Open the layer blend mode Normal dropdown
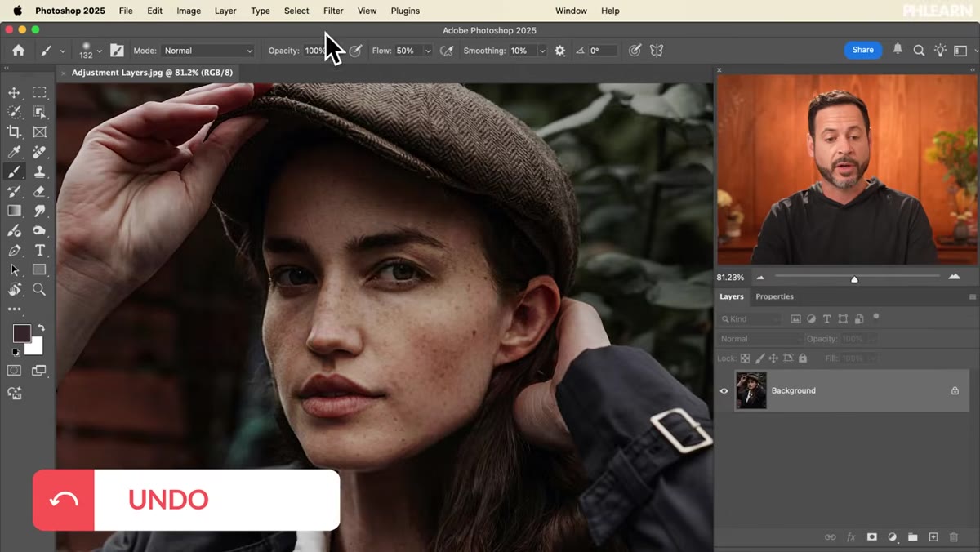The height and width of the screenshot is (552, 980). click(x=760, y=339)
